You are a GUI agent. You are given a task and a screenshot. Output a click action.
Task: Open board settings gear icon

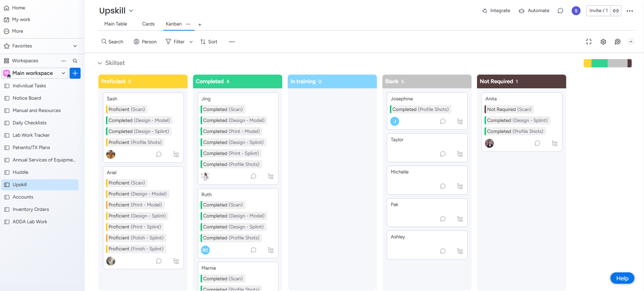click(x=603, y=42)
